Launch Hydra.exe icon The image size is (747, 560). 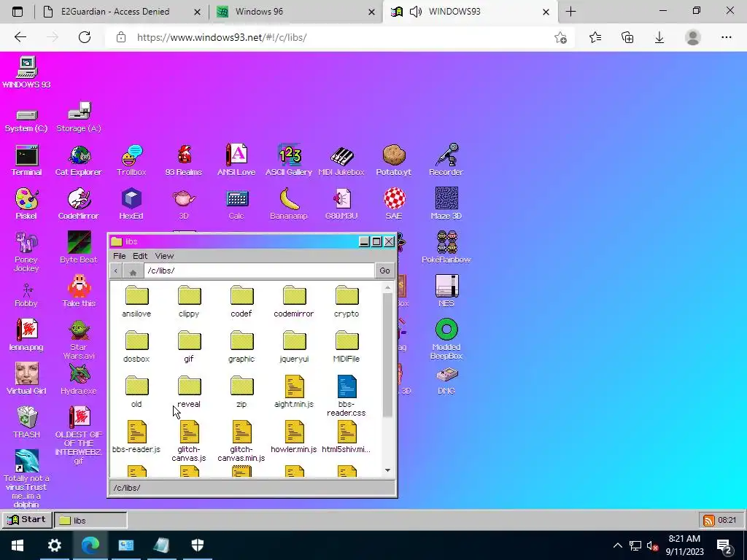[x=79, y=379]
